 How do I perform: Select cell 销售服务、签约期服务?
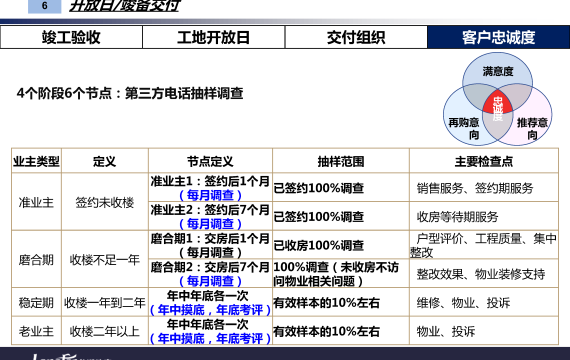pyautogui.click(x=484, y=188)
